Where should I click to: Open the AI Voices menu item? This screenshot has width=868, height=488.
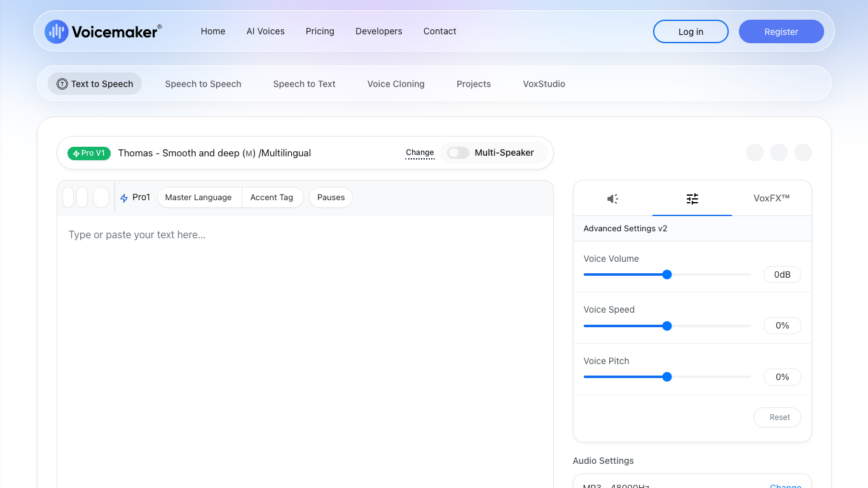266,31
